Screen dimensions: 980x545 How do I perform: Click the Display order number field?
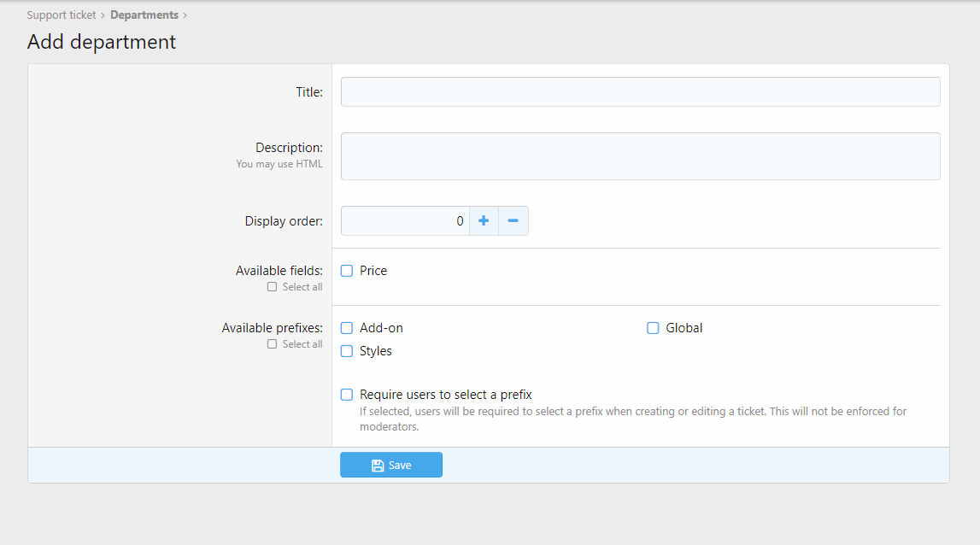point(405,221)
